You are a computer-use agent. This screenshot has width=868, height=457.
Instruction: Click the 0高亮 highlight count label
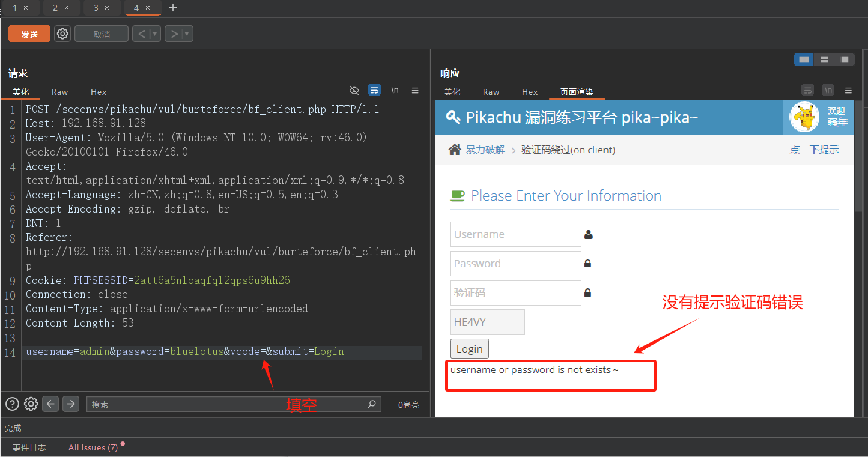(x=409, y=405)
